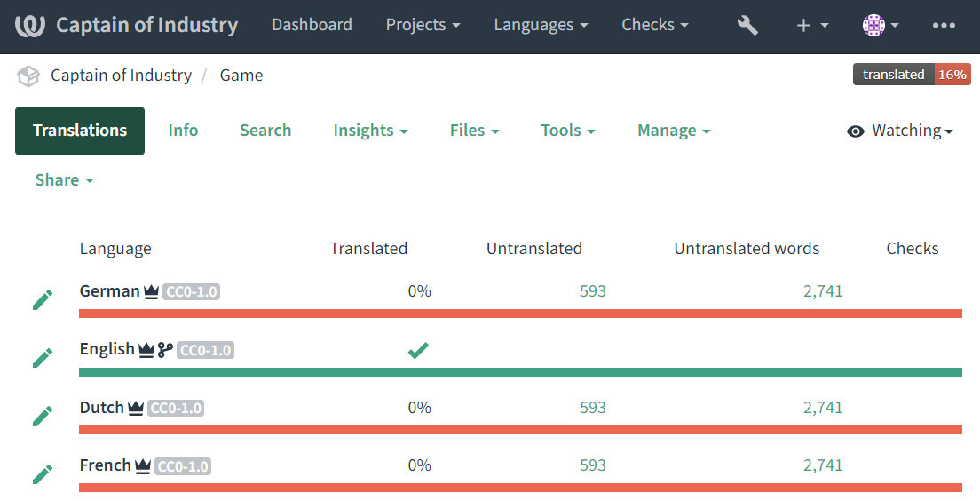This screenshot has width=980, height=501.
Task: Click Dutch's 0% translated value
Action: [x=419, y=407]
